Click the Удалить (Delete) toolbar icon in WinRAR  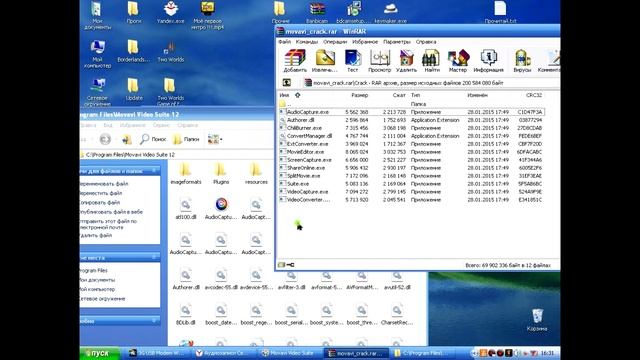(x=406, y=61)
